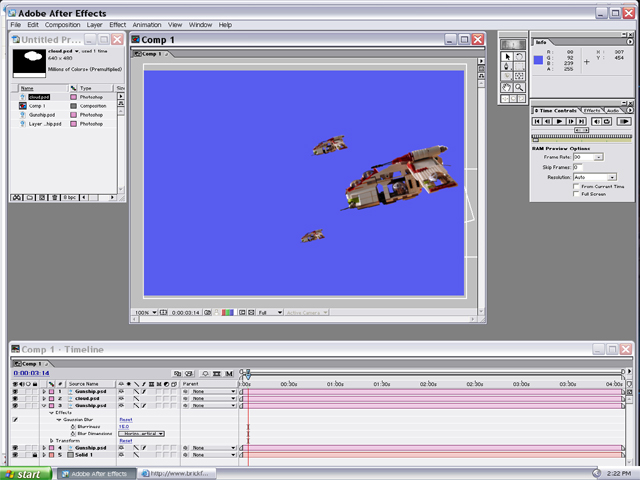640x480 pixels.
Task: Enable the From Current Time checkbox
Action: point(575,186)
